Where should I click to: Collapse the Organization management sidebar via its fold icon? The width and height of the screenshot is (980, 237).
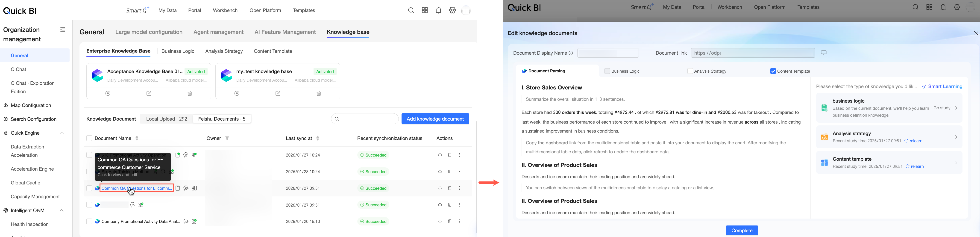coord(63,30)
